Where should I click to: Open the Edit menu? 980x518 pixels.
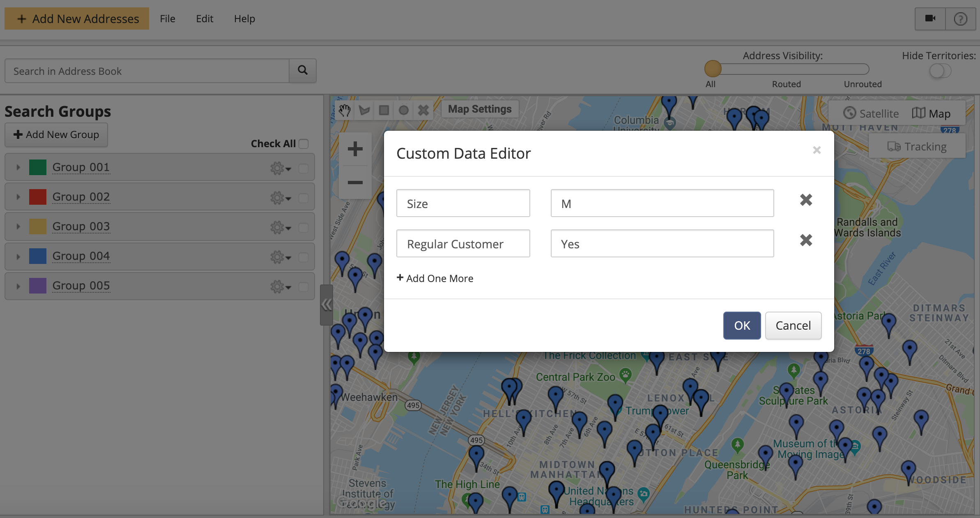pos(204,19)
